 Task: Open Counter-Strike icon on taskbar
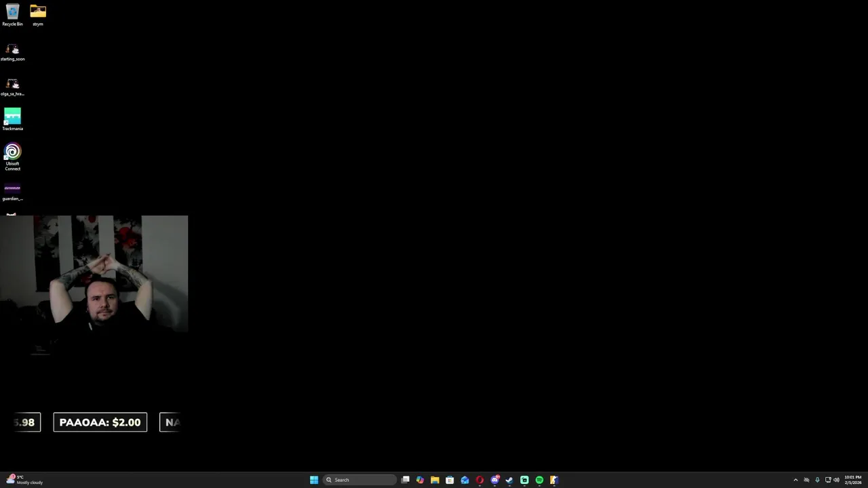coord(554,480)
